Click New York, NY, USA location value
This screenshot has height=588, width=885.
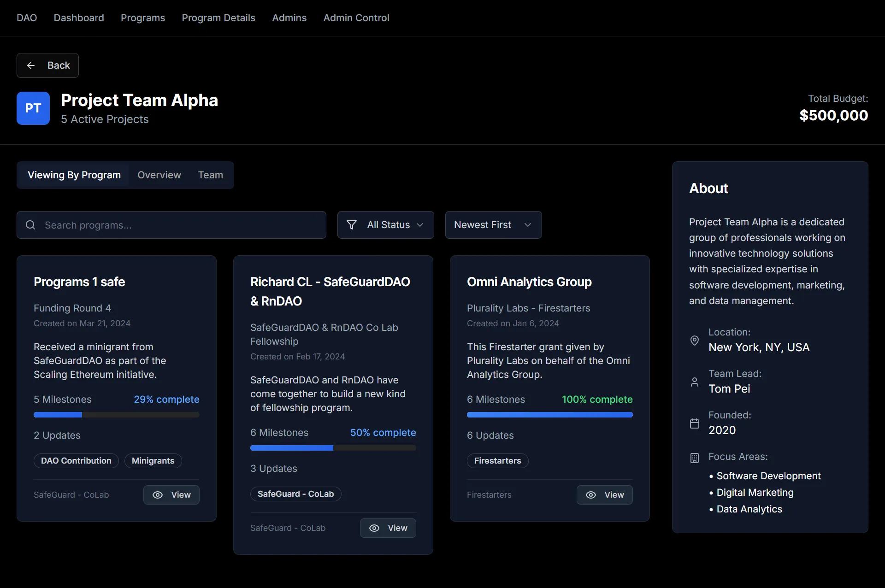point(759,347)
